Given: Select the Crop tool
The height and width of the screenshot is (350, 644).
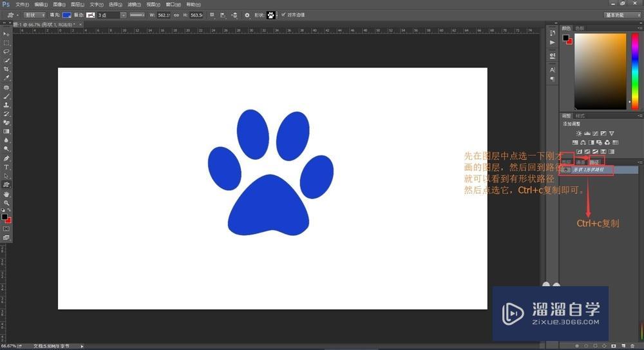Looking at the screenshot, I should tap(6, 69).
